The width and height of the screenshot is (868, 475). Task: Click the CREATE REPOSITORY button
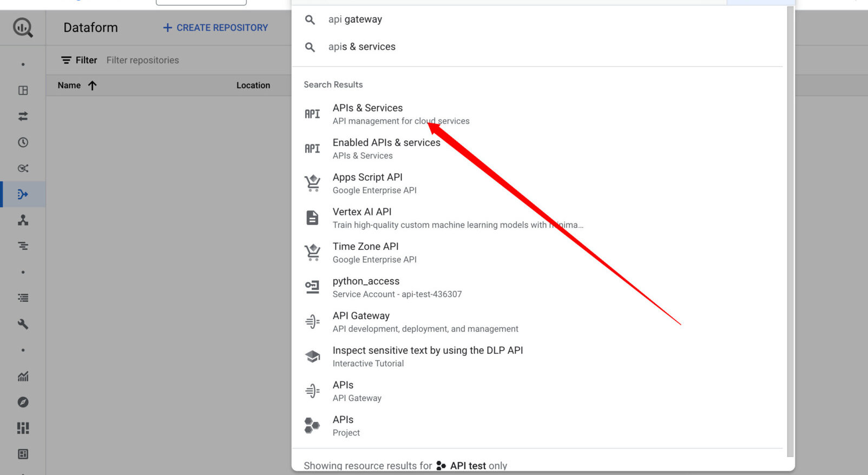(x=215, y=28)
